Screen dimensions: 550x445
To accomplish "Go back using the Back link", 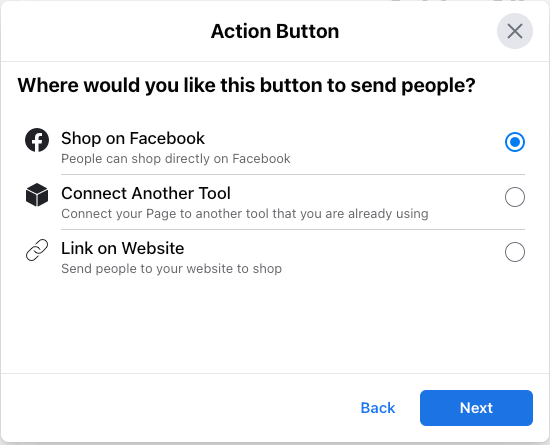I will click(x=378, y=408).
